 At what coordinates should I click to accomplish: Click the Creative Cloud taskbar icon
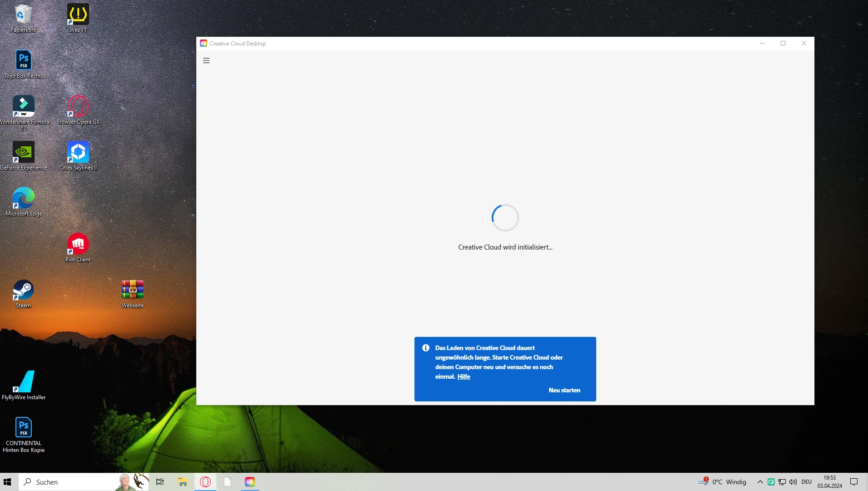(250, 482)
